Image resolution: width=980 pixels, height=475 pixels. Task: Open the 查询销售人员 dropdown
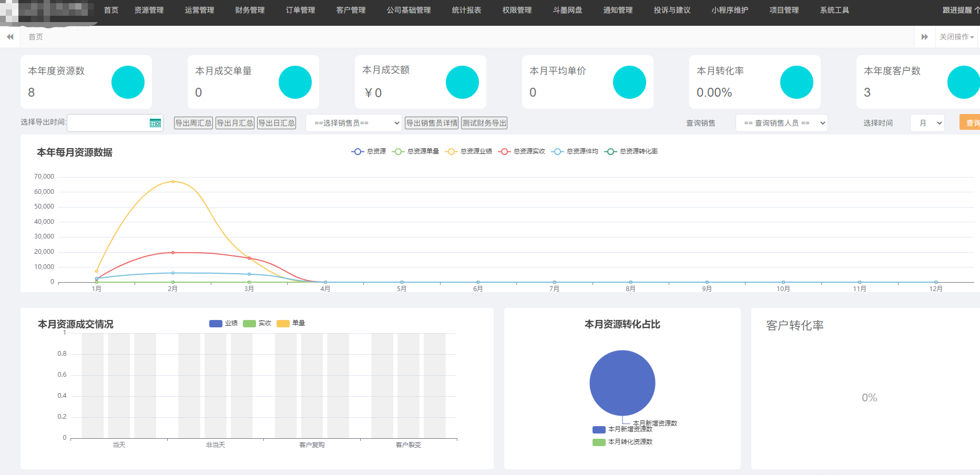[x=782, y=122]
